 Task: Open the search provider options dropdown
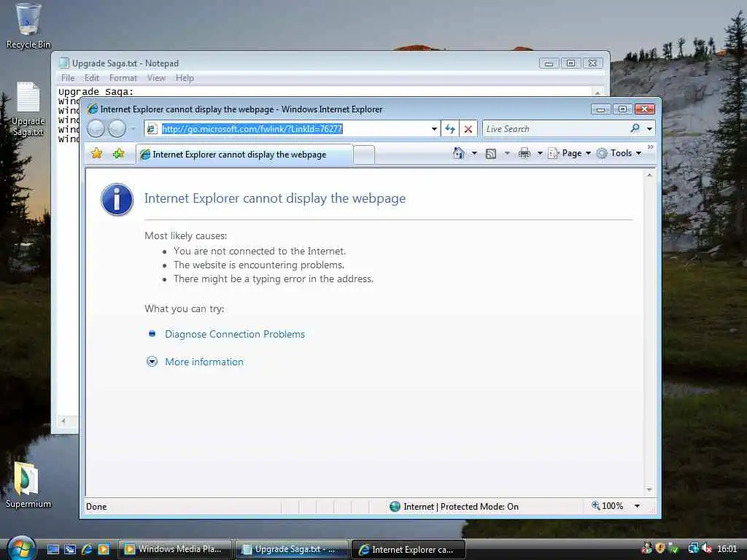coord(649,128)
